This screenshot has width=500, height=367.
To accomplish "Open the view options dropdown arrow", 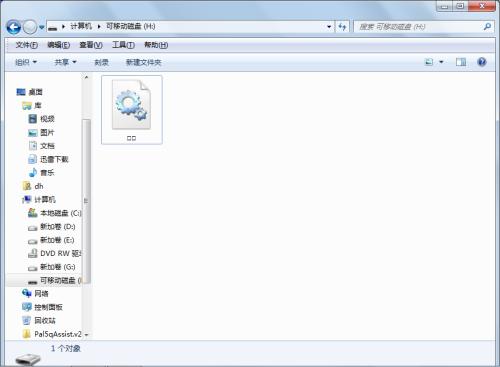I will point(441,62).
